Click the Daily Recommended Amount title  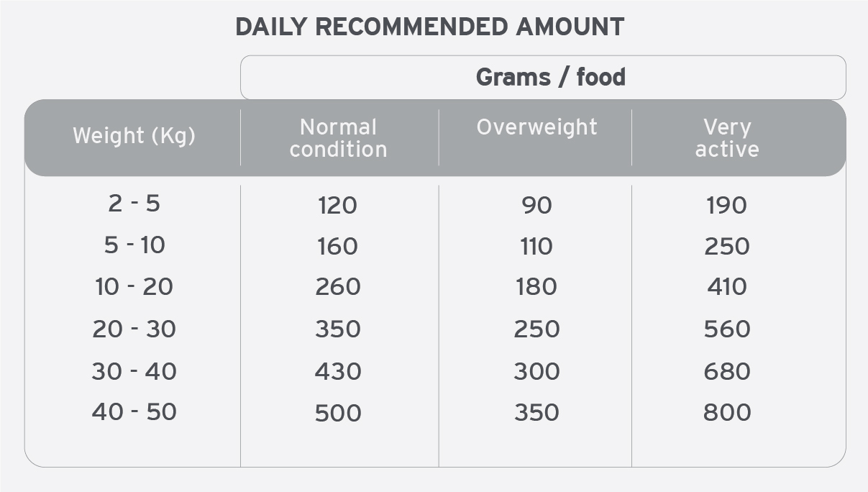(429, 27)
